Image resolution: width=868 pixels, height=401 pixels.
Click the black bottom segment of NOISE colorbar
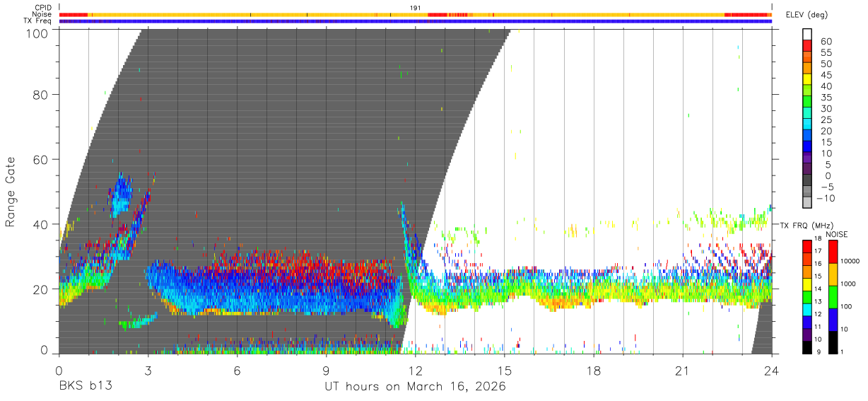[x=832, y=342]
